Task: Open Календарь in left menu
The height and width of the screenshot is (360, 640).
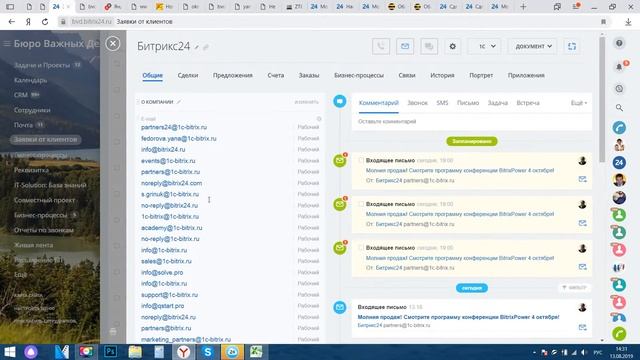Action: (x=31, y=80)
